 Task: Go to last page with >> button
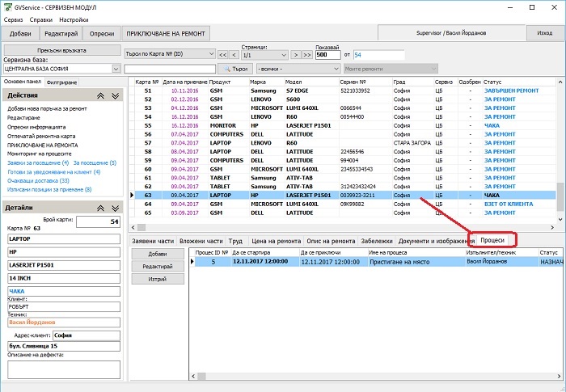coord(306,55)
